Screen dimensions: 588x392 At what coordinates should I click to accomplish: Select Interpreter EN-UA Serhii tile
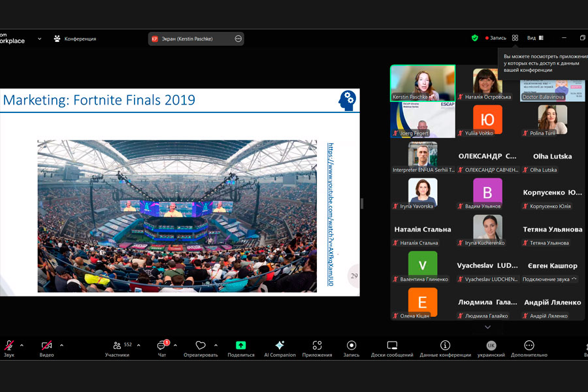click(x=423, y=156)
